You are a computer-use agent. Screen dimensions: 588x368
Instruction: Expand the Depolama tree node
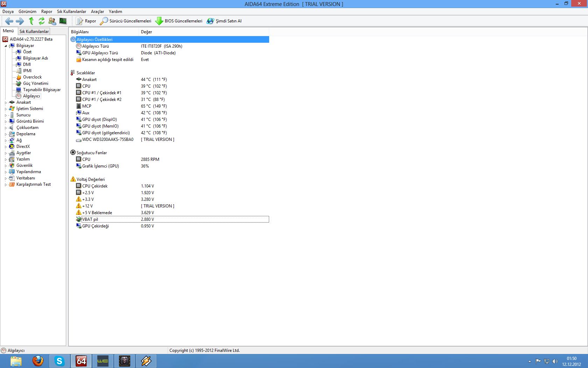pyautogui.click(x=6, y=134)
